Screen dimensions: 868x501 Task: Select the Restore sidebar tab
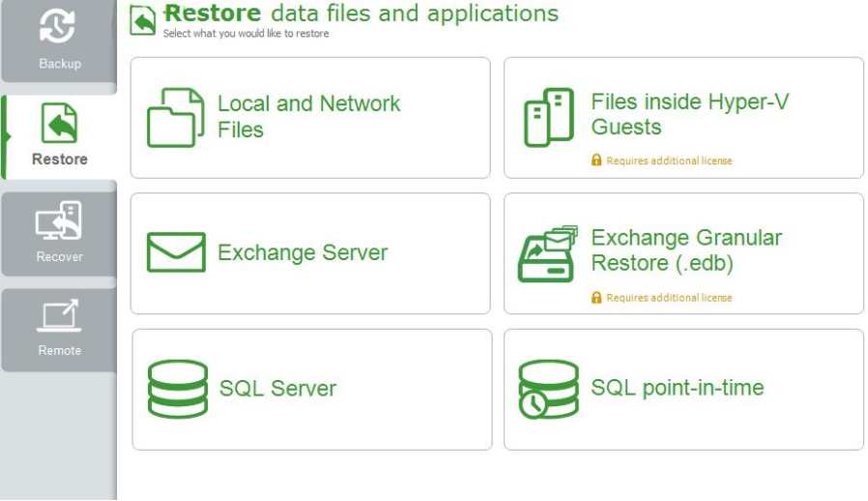(x=59, y=137)
